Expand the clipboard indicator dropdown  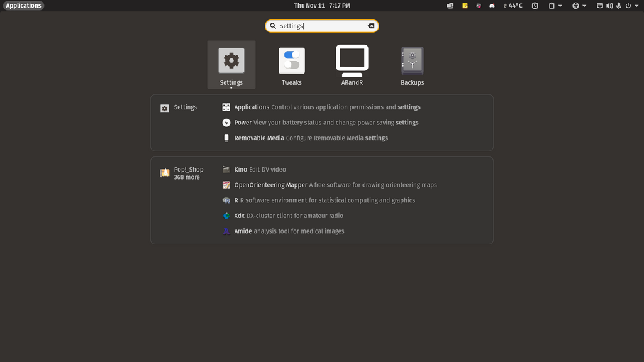click(x=560, y=6)
